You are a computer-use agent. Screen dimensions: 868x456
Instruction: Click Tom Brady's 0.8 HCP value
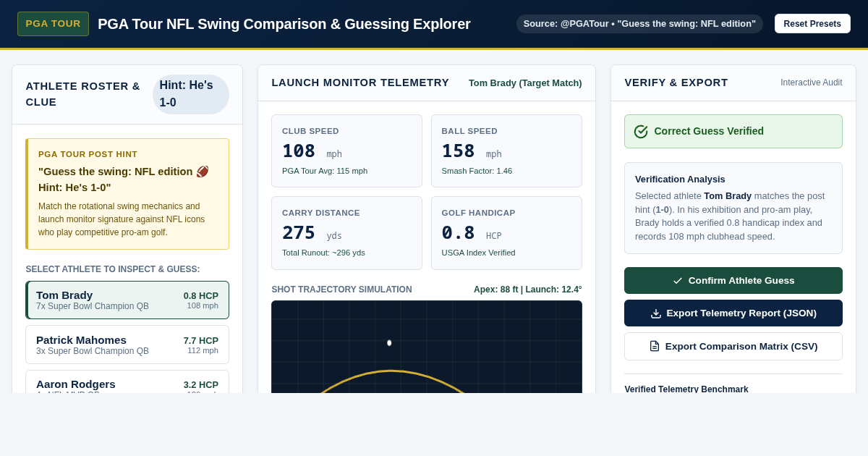[201, 295]
